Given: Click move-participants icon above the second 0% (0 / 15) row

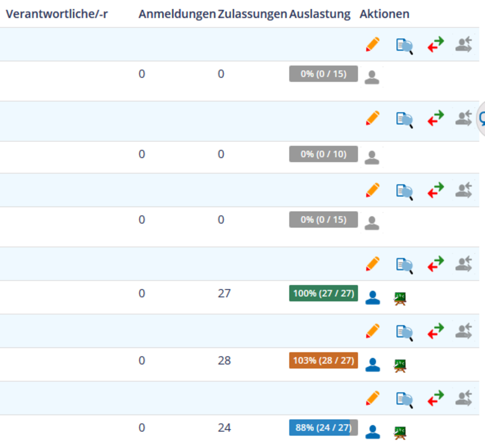Looking at the screenshot, I should (464, 190).
